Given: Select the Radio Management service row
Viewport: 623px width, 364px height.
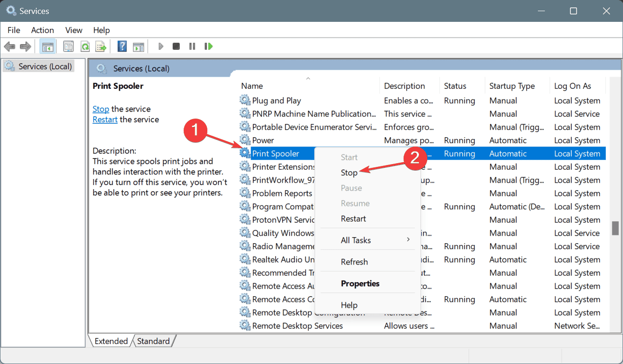Looking at the screenshot, I should tap(422, 246).
